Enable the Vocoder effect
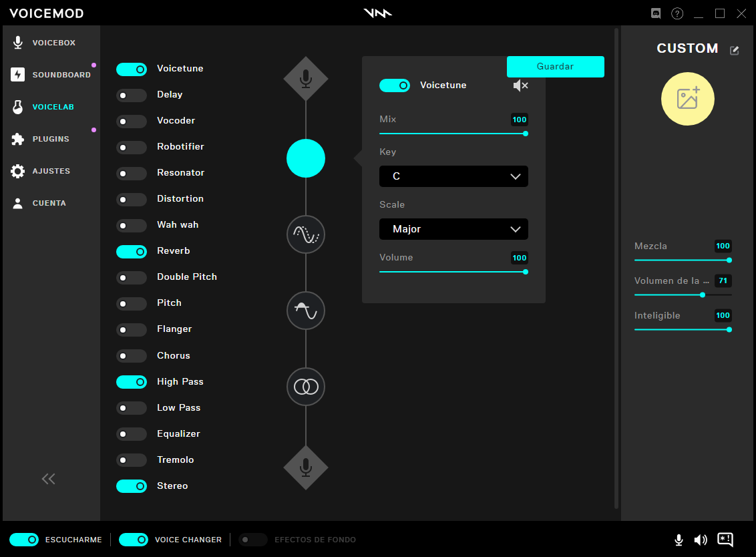The width and height of the screenshot is (756, 557). click(x=132, y=122)
